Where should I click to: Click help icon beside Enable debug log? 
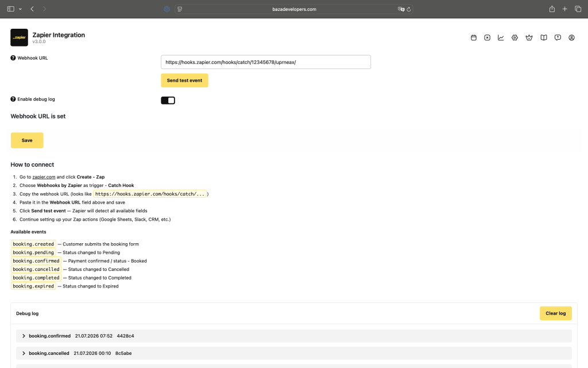pos(13,99)
